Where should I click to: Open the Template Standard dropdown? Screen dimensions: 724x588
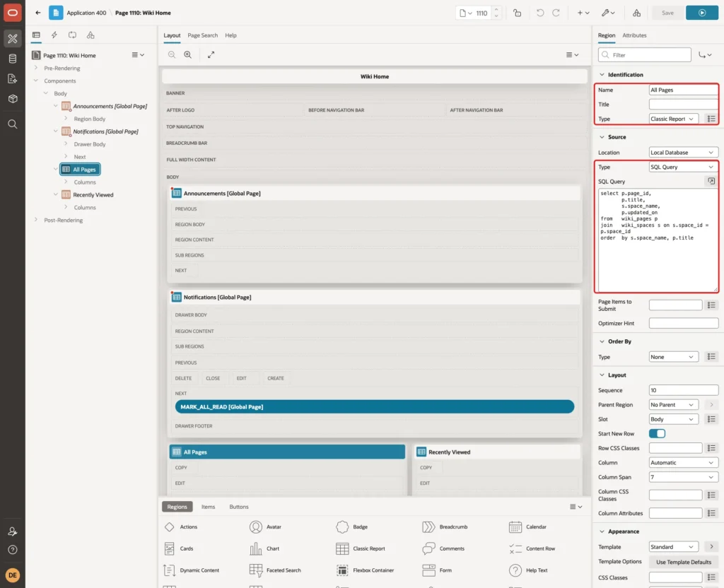673,547
